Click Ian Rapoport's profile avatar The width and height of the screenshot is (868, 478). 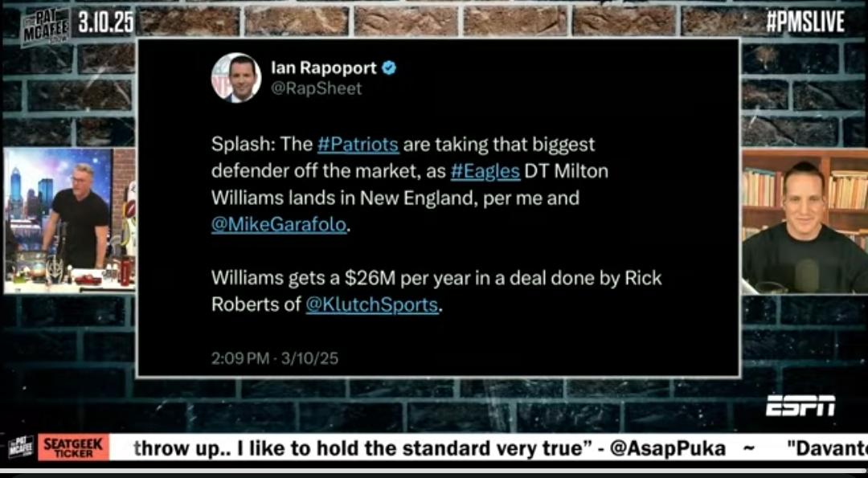(x=236, y=77)
